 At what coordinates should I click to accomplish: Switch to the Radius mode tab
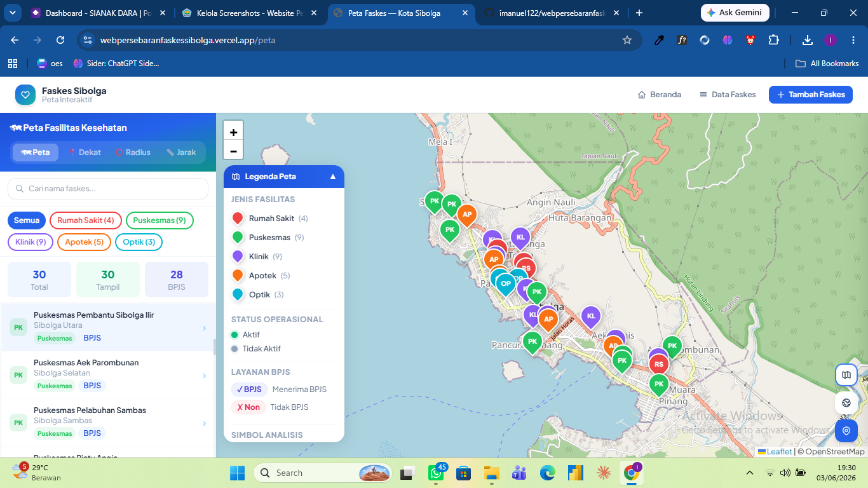click(133, 152)
